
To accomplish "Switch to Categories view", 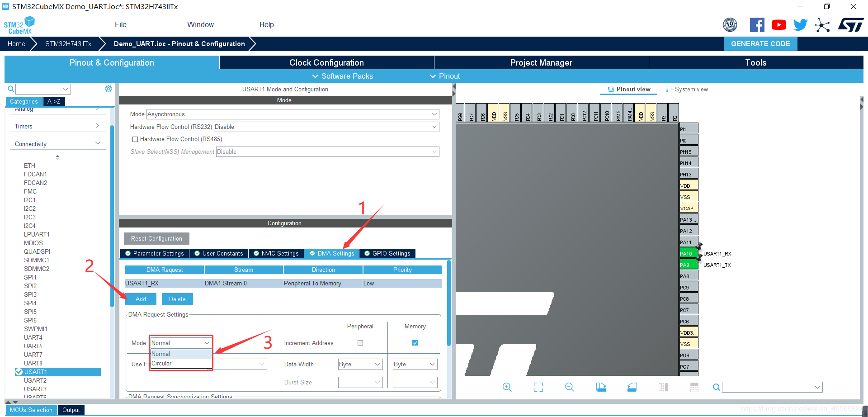I will point(24,102).
